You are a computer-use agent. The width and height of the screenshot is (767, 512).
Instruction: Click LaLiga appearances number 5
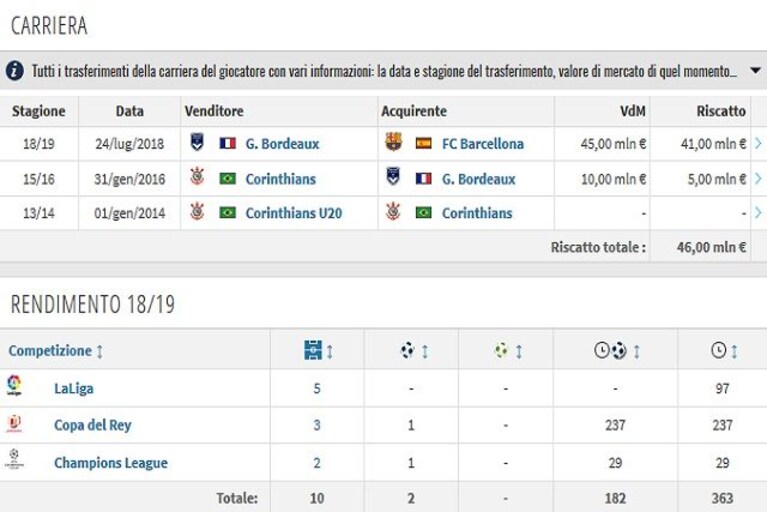[317, 388]
